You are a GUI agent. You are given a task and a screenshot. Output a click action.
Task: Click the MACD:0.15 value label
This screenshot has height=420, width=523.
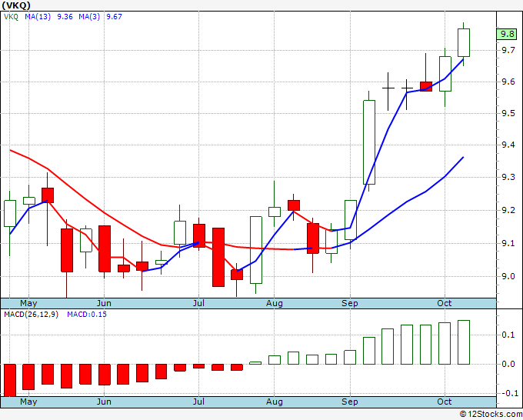pyautogui.click(x=87, y=315)
